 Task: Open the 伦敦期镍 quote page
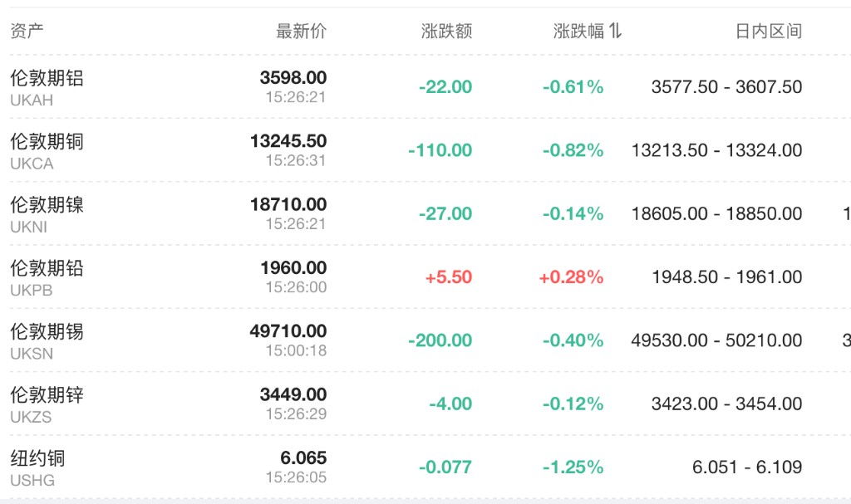tap(47, 204)
